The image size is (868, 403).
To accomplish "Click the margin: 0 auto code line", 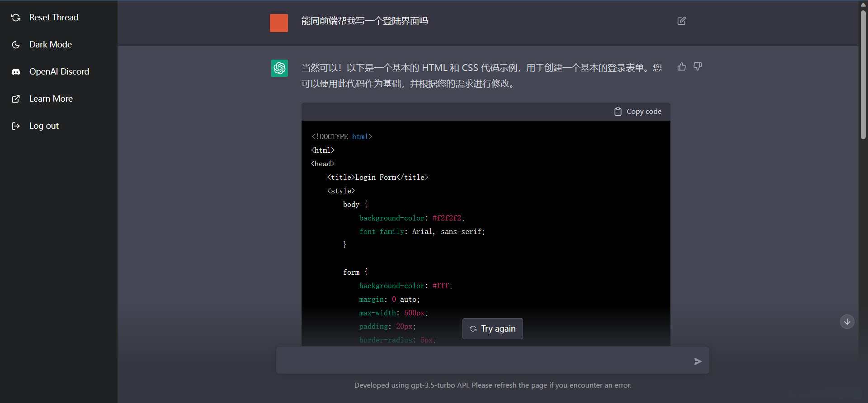I will [389, 300].
